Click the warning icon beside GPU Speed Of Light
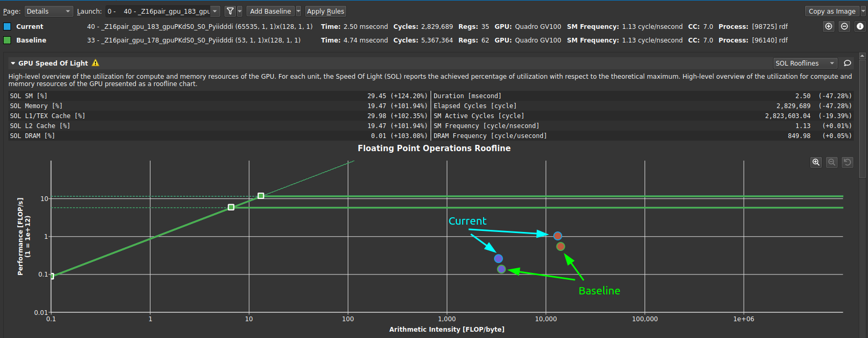This screenshot has width=868, height=338. coord(95,63)
